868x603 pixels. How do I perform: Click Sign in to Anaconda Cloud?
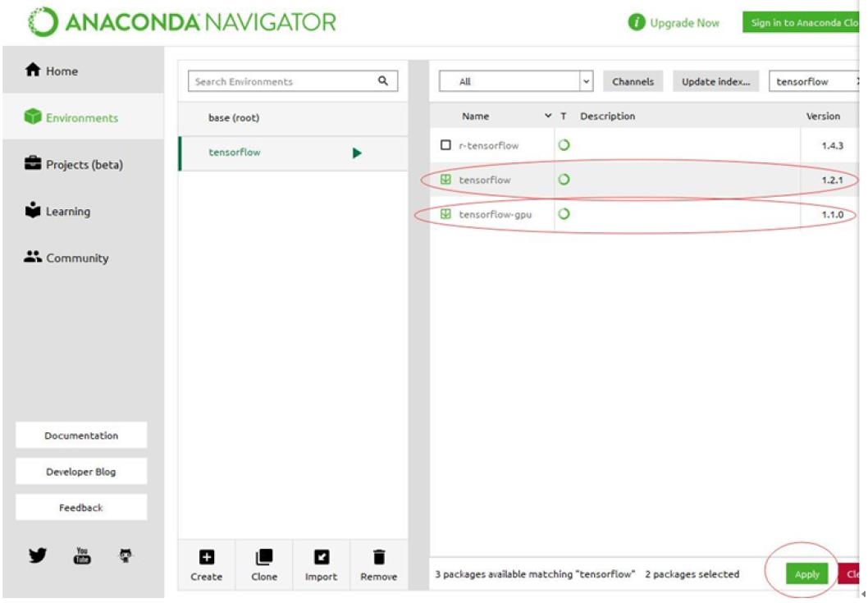pos(802,23)
